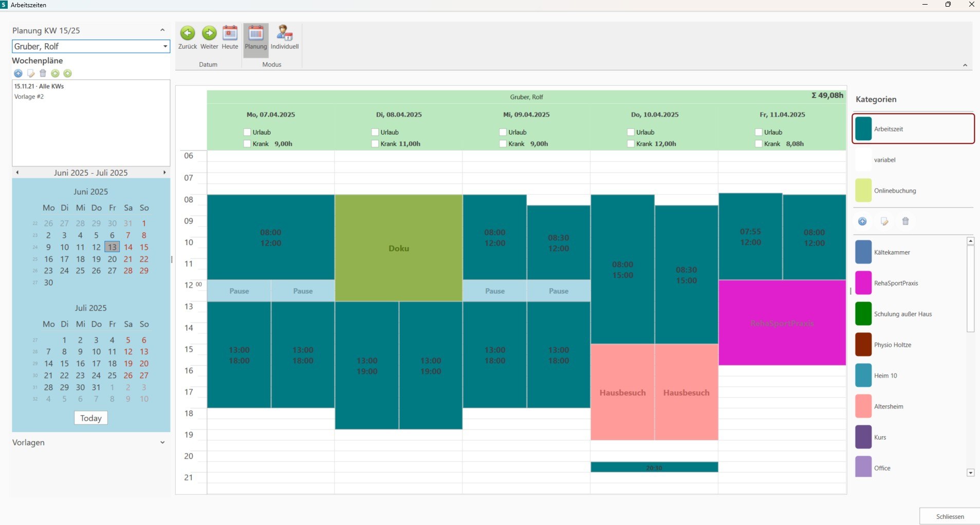Click the Weiter arrow icon
The height and width of the screenshot is (525, 980).
click(209, 32)
